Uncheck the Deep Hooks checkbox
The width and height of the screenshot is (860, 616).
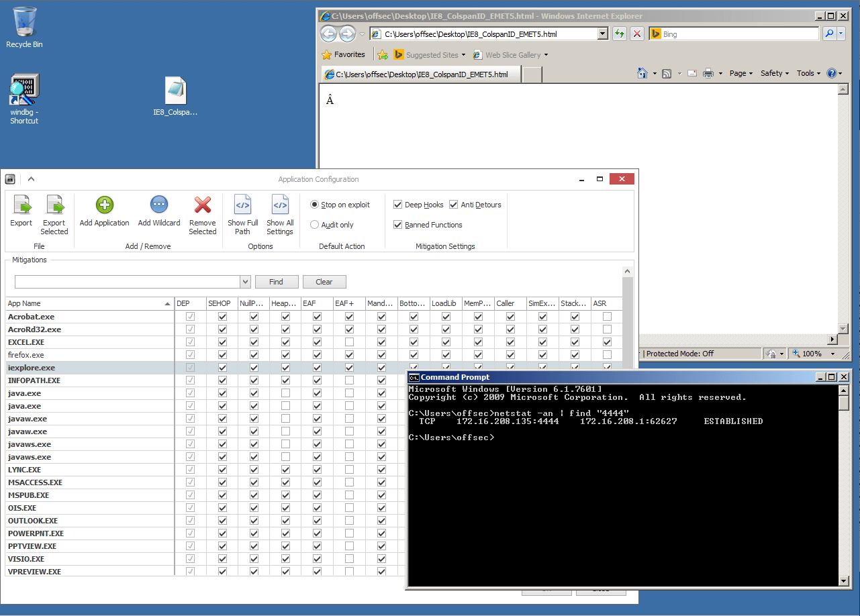pos(398,205)
